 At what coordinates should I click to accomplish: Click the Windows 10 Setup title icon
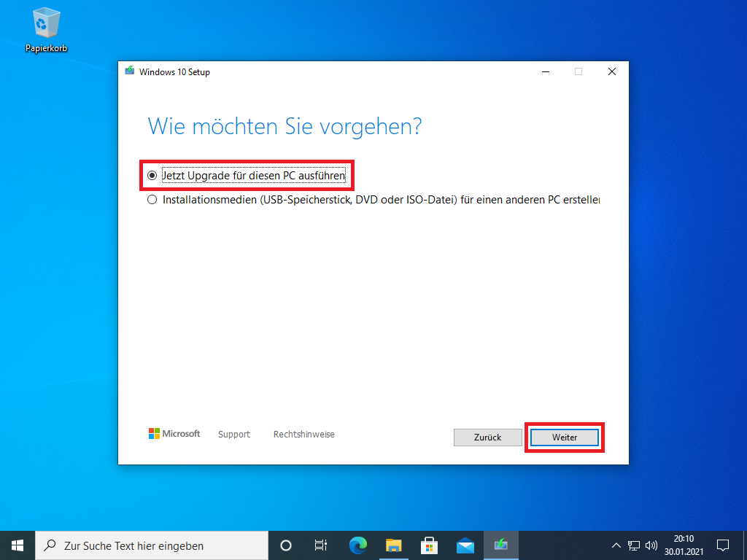point(130,71)
